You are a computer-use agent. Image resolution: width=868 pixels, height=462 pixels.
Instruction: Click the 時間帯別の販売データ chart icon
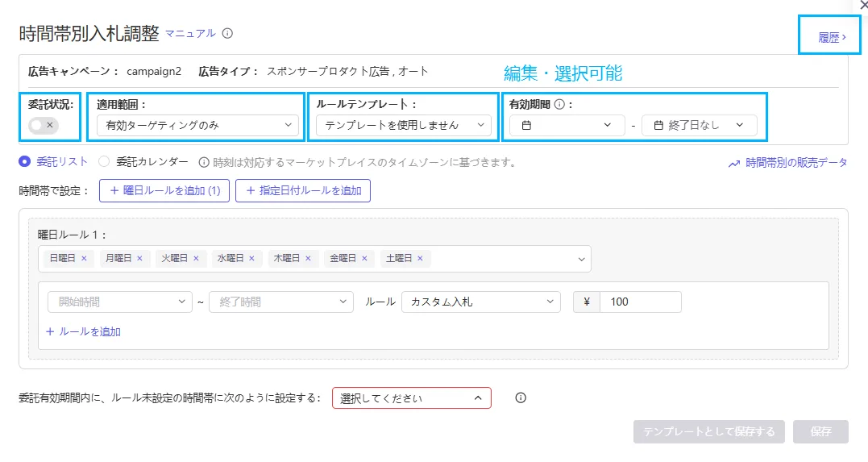(x=734, y=164)
